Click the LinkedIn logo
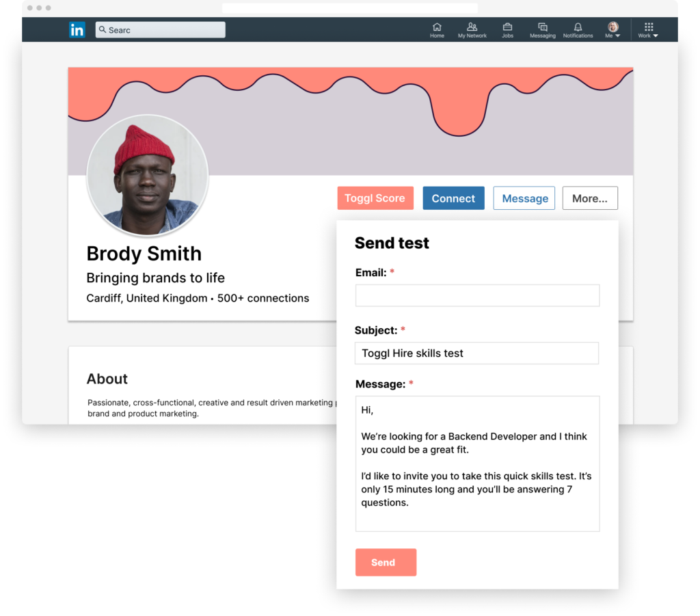Image resolution: width=700 pixels, height=616 pixels. 77,29
